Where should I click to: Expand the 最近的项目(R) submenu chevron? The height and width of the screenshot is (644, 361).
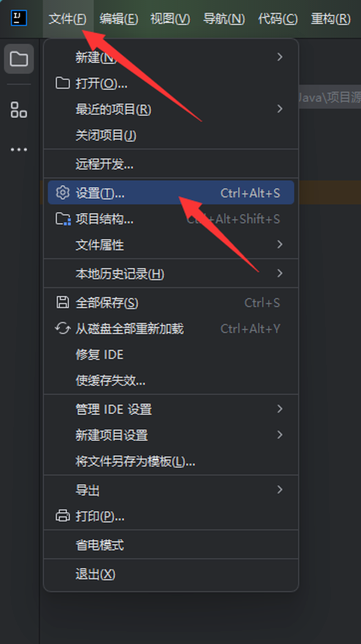coord(280,108)
